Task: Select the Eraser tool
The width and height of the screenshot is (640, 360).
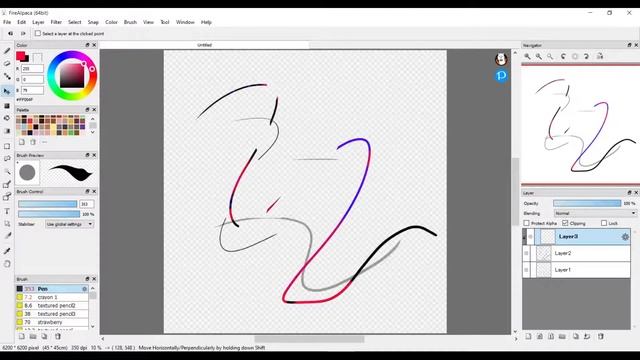Action: (7, 64)
